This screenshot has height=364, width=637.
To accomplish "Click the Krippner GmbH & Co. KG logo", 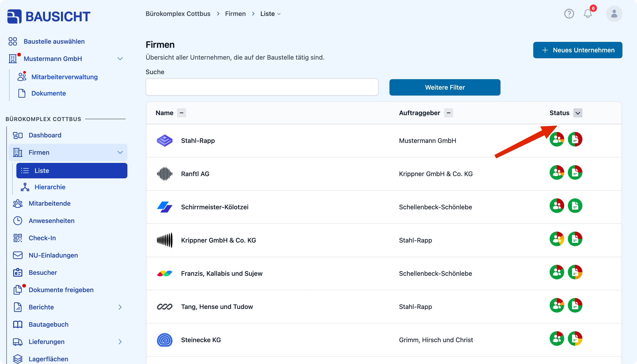I will click(x=164, y=240).
